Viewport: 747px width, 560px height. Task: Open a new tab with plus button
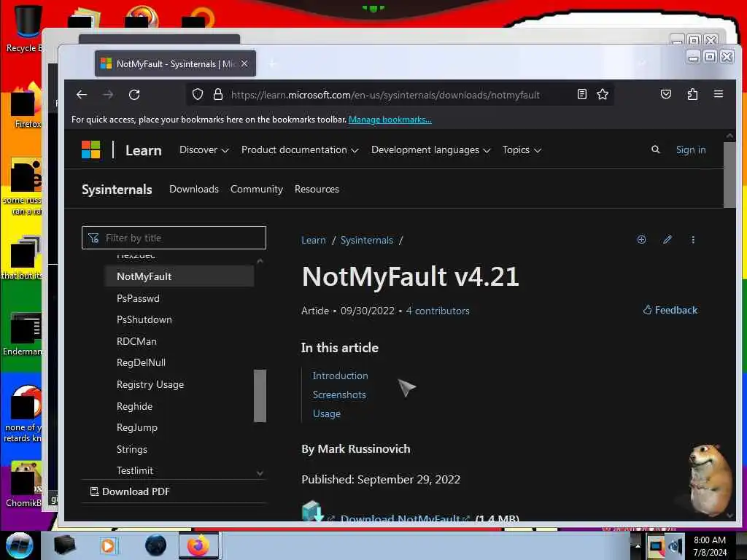click(x=273, y=63)
